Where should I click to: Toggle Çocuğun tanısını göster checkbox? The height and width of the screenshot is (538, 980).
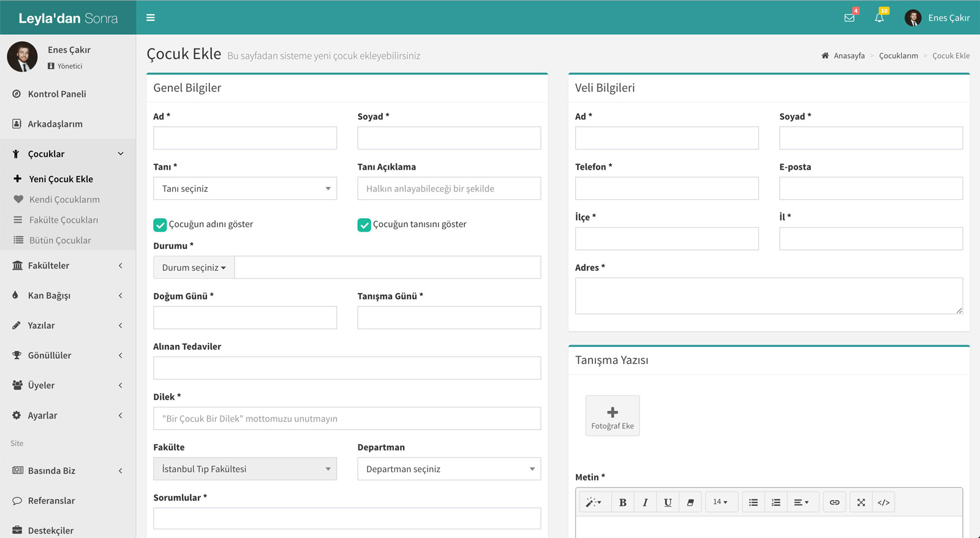(x=364, y=225)
